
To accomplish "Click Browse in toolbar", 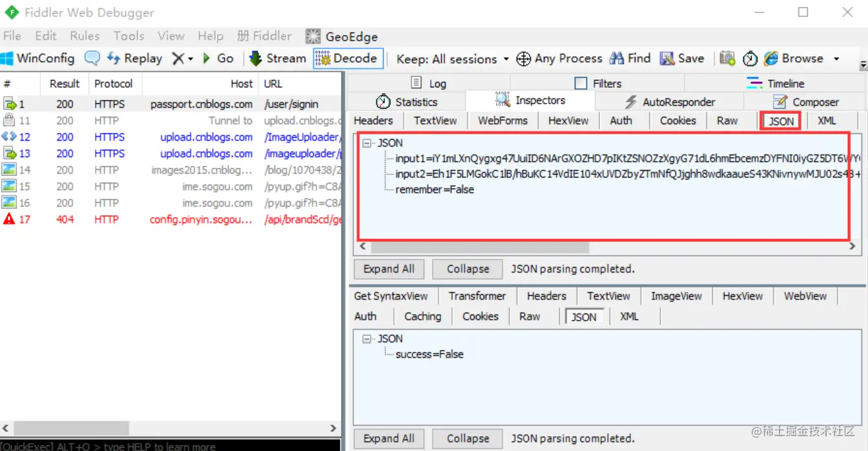I will point(794,58).
